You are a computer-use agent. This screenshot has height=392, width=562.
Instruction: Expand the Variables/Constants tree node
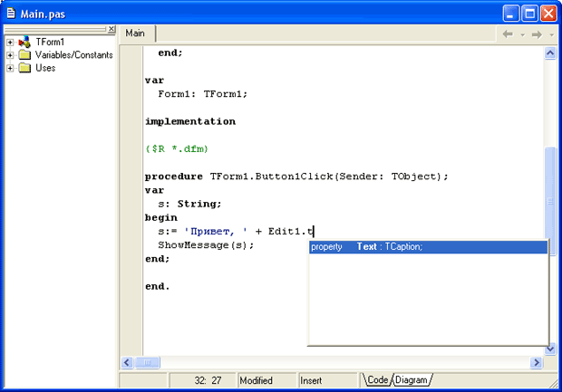[x=10, y=55]
